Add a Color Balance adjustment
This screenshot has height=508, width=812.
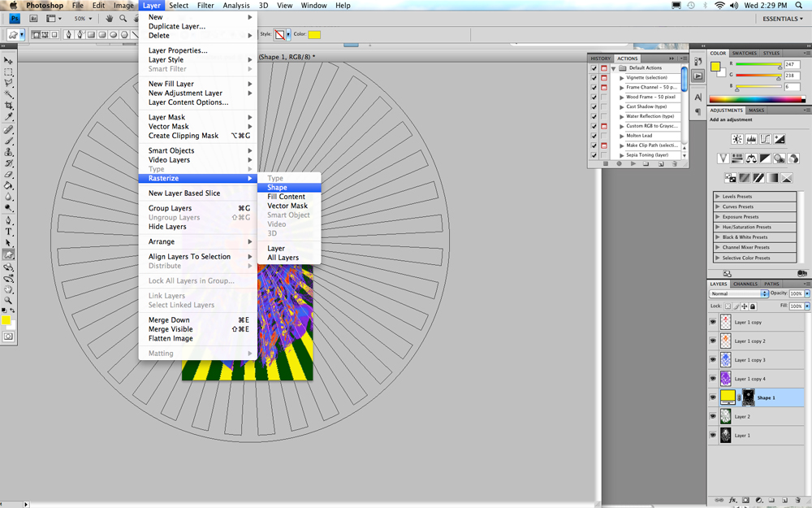click(751, 158)
